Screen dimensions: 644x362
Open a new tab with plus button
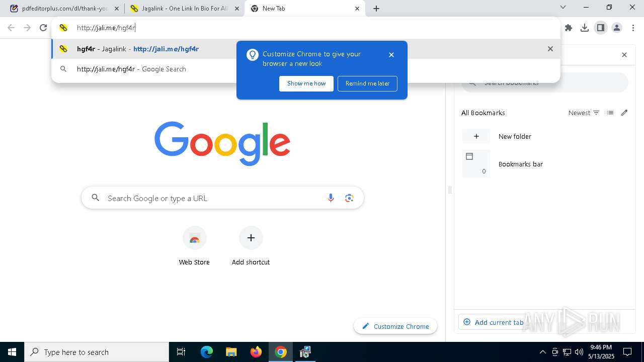click(x=376, y=9)
